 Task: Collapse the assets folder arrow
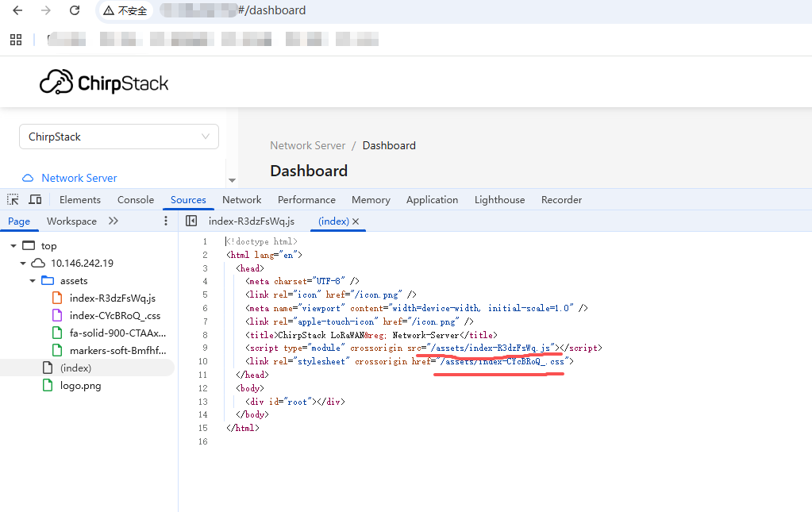point(33,281)
